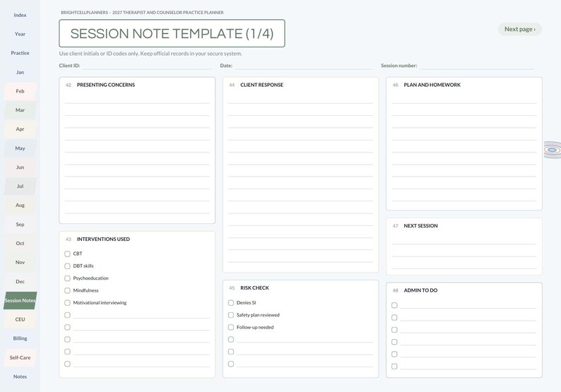
Task: Click the Risk Check heading
Action: [x=255, y=288]
